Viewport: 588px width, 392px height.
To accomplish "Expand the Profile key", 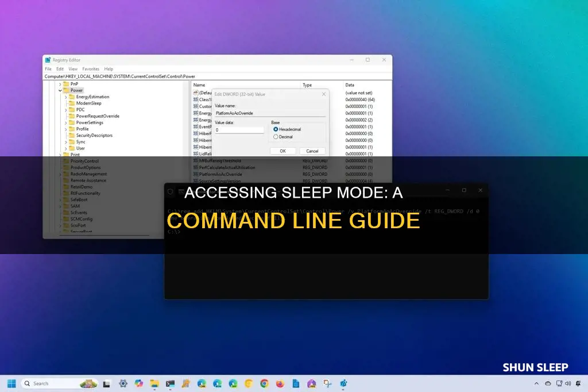I will coord(66,129).
